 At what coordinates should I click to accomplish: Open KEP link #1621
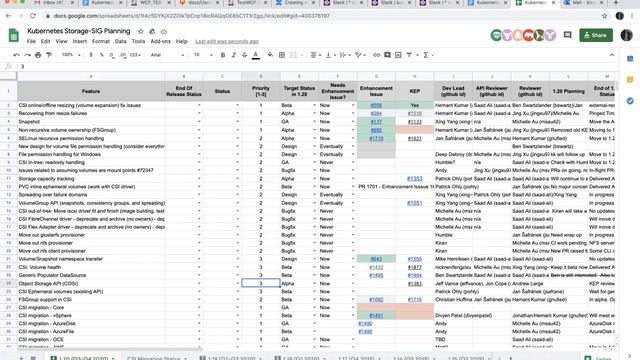(415, 138)
